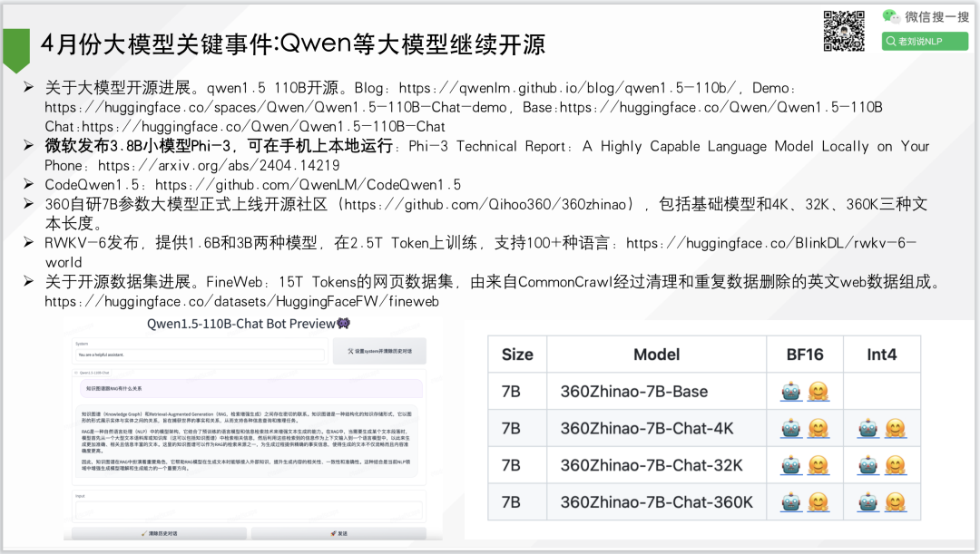Open the HuggingFaceFW fineweb dataset link
Viewport: 980px width, 554px height.
[x=242, y=302]
